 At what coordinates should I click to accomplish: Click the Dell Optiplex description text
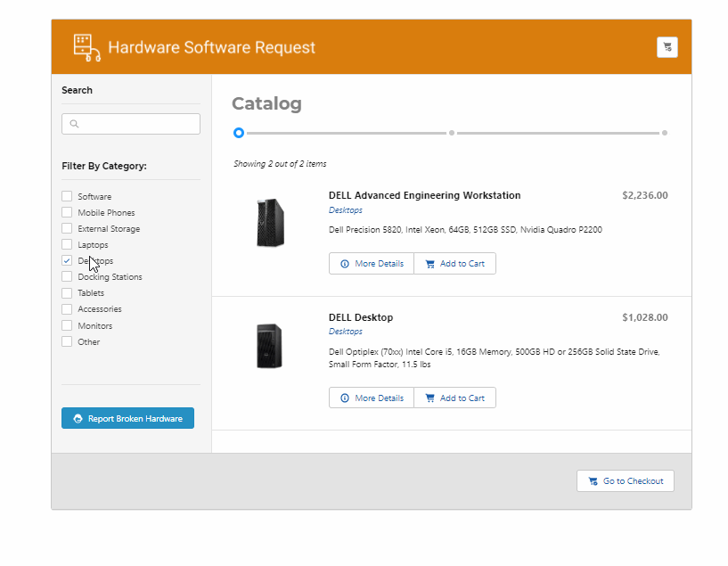[x=494, y=358]
